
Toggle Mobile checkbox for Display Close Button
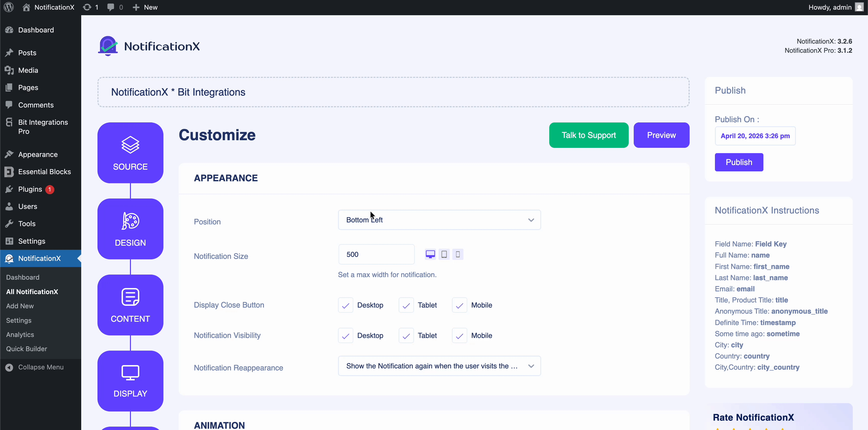coord(459,305)
